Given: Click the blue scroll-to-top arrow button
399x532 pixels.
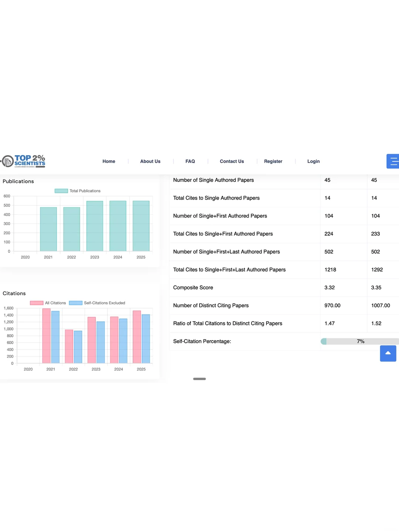Looking at the screenshot, I should (388, 354).
